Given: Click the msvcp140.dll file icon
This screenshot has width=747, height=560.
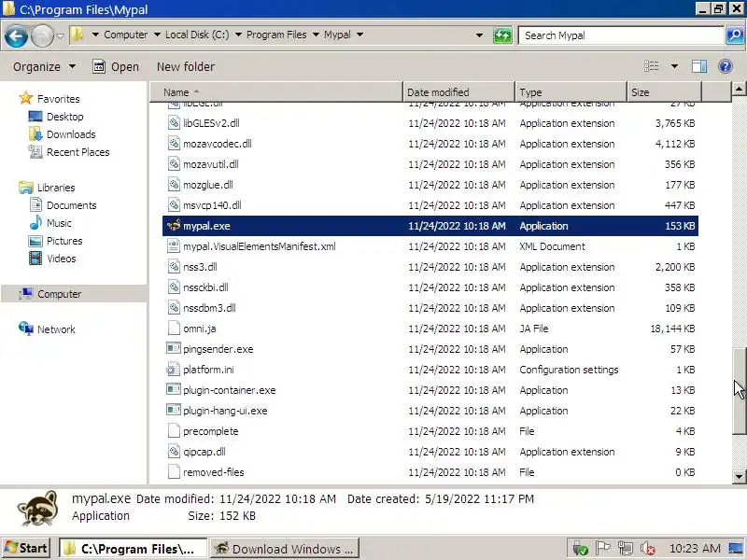Looking at the screenshot, I should tap(174, 205).
